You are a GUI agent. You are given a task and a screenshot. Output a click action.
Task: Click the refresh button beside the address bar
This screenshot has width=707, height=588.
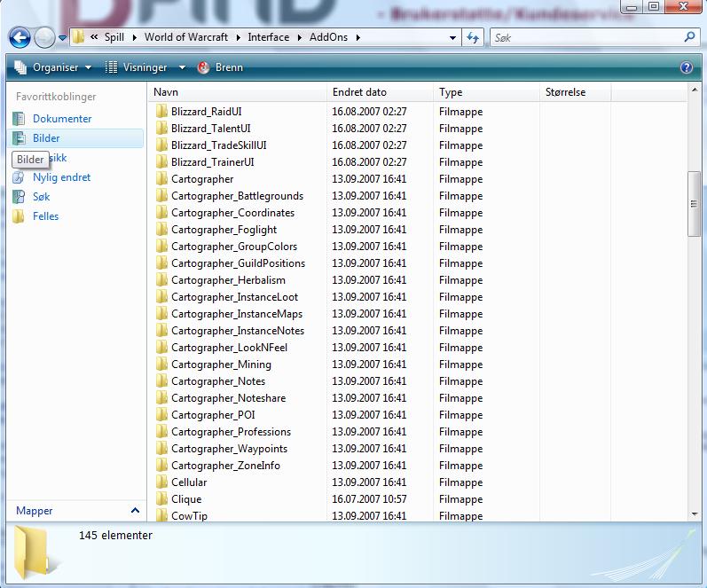point(473,37)
